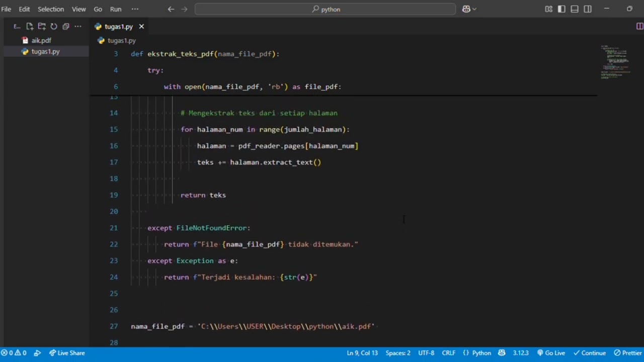The height and width of the screenshot is (362, 644).
Task: Start Live Share session
Action: [67, 353]
